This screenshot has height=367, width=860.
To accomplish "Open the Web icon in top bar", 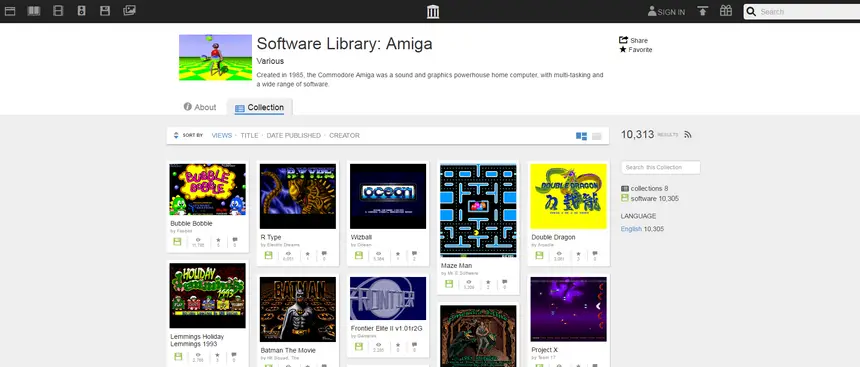I will tap(10, 11).
